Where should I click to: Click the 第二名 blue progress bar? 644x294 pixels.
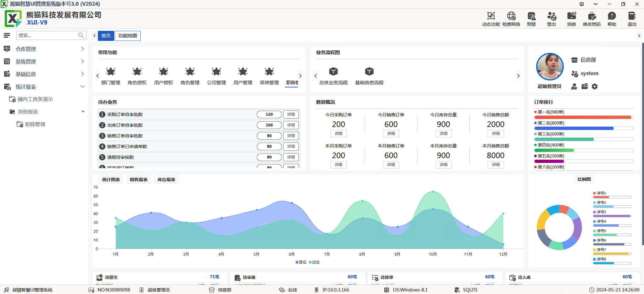point(584,128)
